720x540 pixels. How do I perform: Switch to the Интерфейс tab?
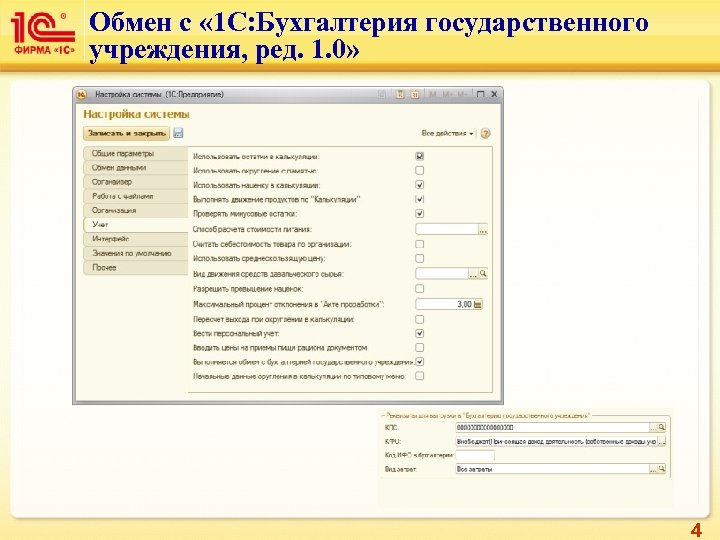pyautogui.click(x=135, y=239)
